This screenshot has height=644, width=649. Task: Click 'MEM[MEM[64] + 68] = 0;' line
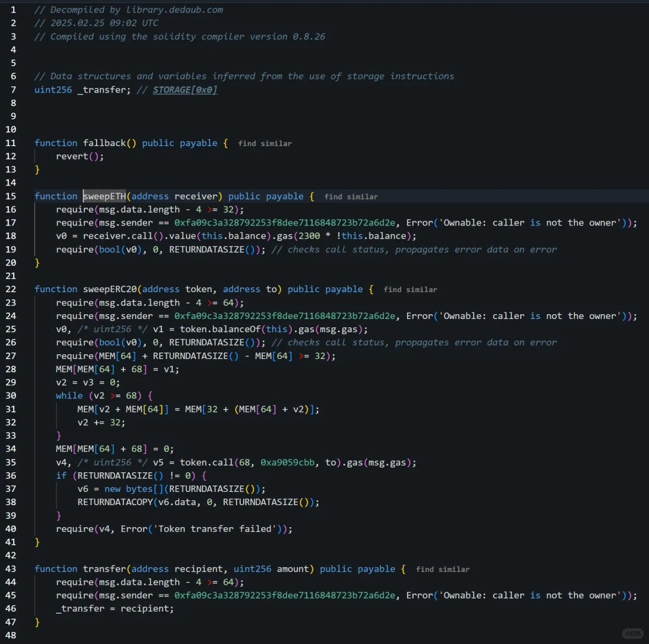tap(115, 449)
